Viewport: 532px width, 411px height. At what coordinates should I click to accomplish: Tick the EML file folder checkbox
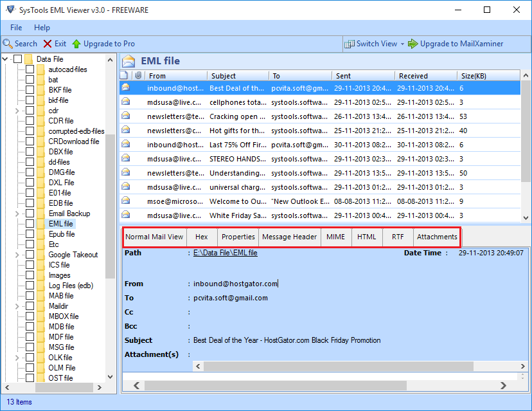(x=30, y=223)
